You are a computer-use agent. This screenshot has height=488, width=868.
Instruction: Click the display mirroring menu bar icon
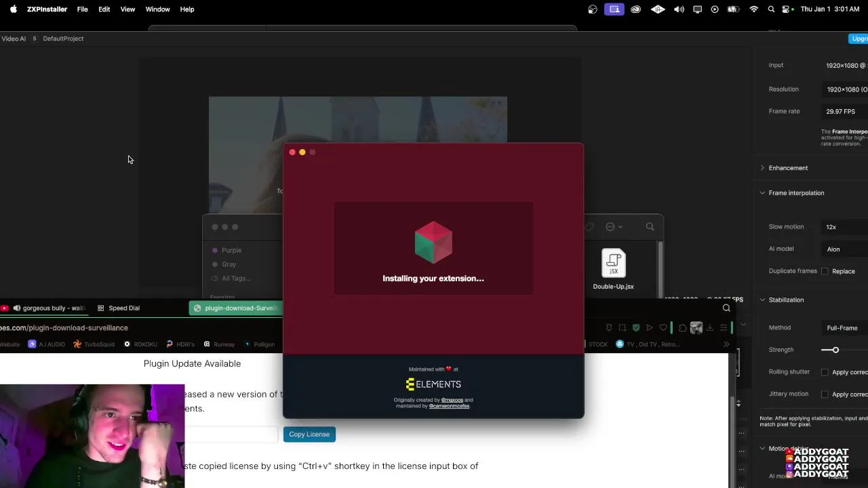[697, 9]
